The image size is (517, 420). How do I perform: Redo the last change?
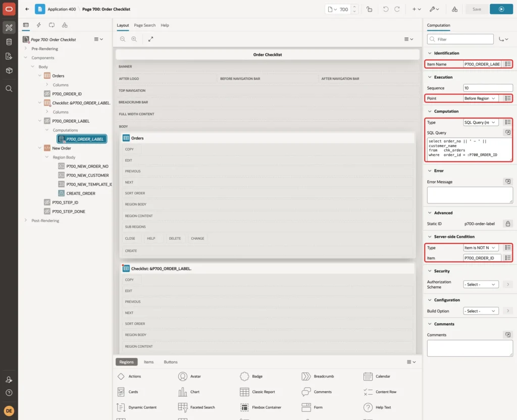397,9
